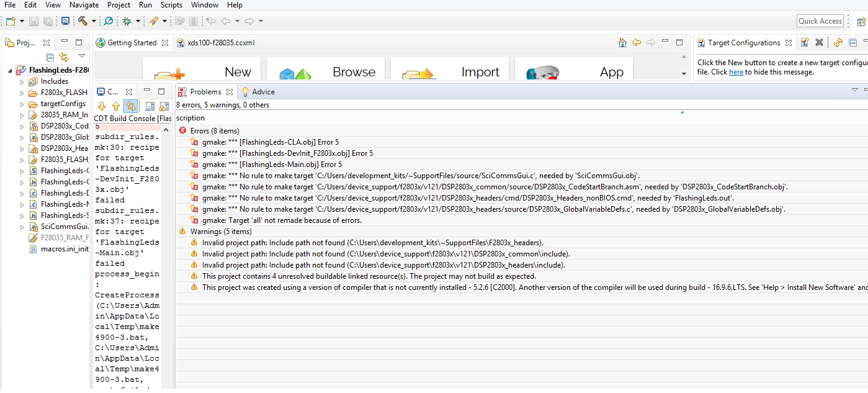The image size is (868, 393).
Task: Click Refresh icon in Target Configurations panel
Action: (838, 43)
